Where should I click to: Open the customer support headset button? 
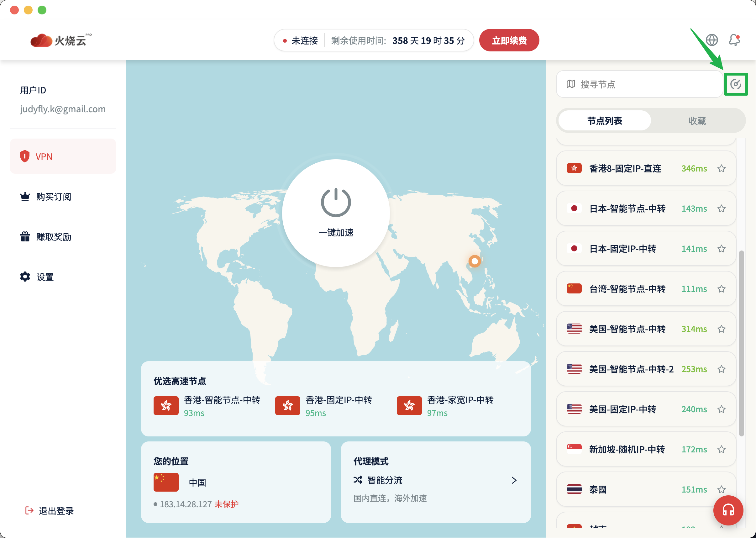728,510
